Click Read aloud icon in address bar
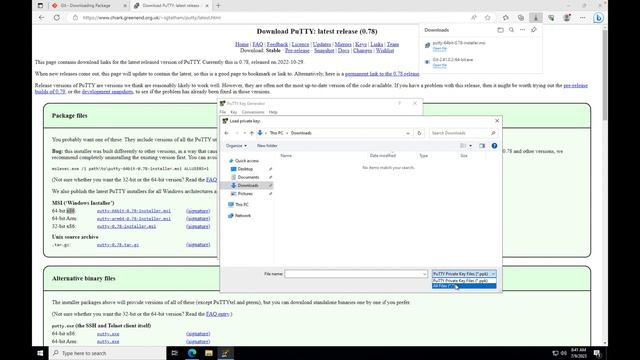Image resolution: width=640 pixels, height=360 pixels. click(473, 18)
